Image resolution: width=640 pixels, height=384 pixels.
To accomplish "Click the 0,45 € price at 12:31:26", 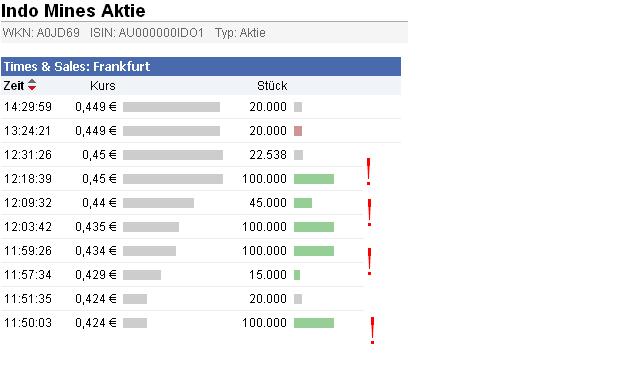I will tap(99, 155).
